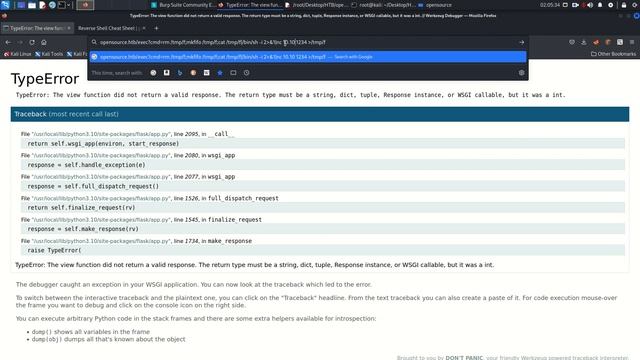Go back to the previous page
640x360 pixels.
pos(8,42)
